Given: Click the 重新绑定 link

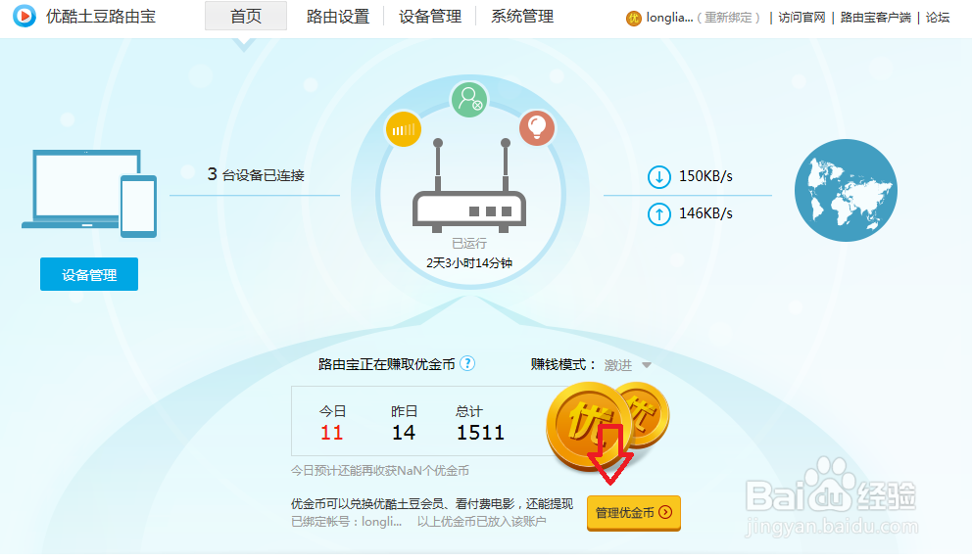Looking at the screenshot, I should [x=728, y=18].
